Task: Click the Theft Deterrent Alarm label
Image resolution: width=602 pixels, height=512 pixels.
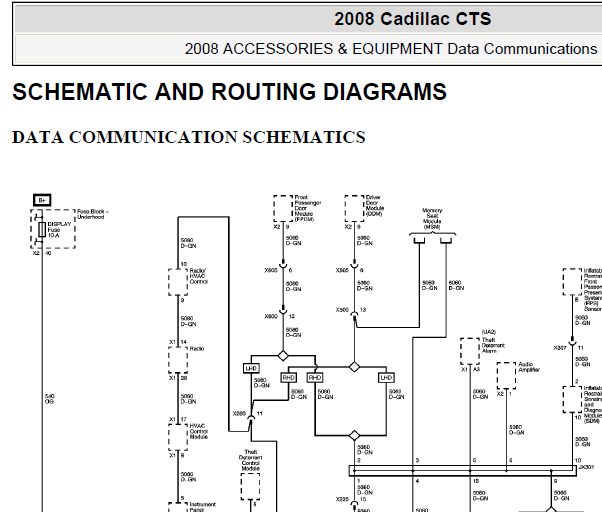Action: click(493, 345)
